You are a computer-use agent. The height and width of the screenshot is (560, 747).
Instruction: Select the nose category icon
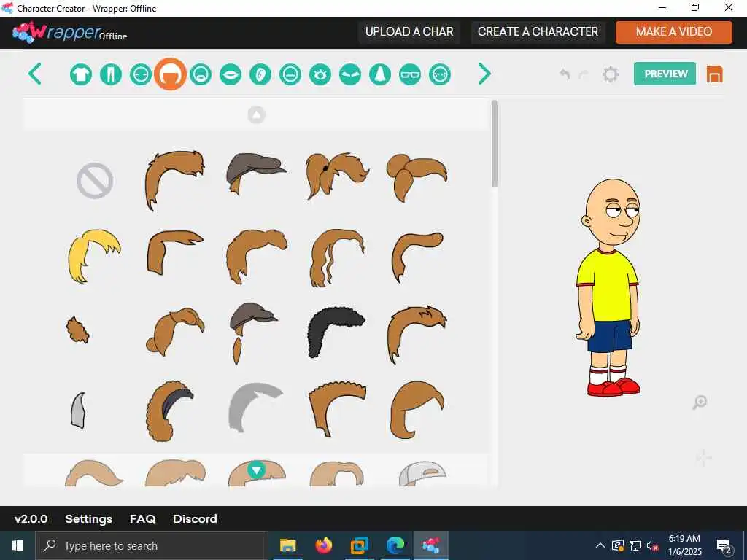tap(380, 74)
